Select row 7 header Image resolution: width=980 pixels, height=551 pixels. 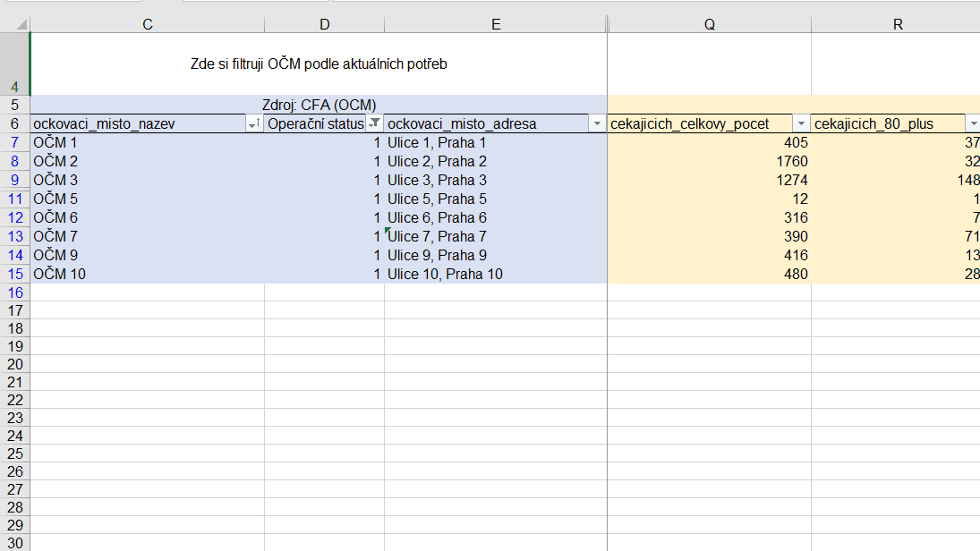[x=14, y=143]
